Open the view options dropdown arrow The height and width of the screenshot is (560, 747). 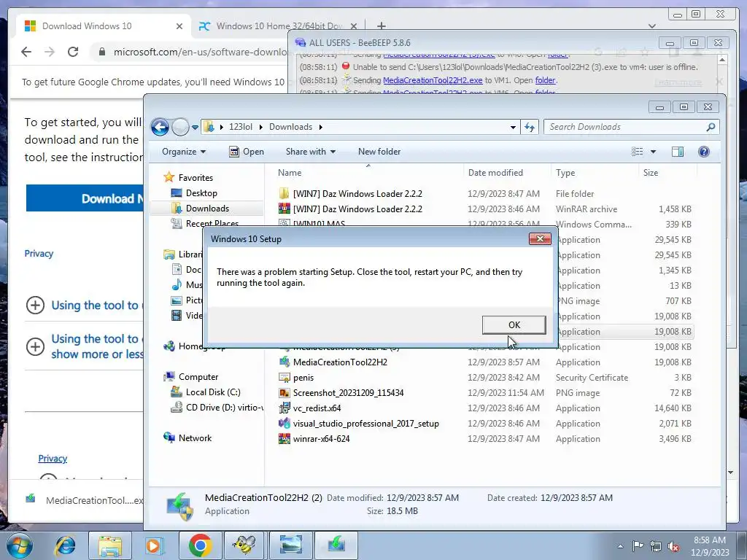click(x=653, y=152)
